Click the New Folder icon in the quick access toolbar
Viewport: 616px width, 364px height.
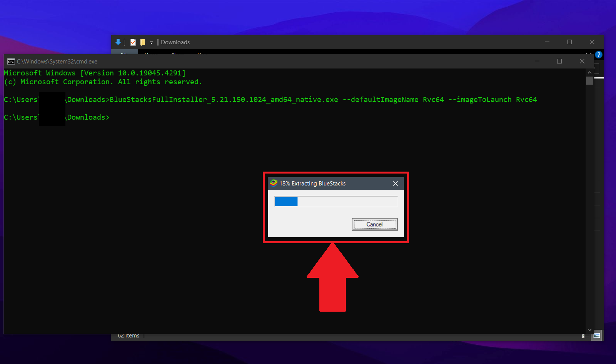[x=143, y=42]
